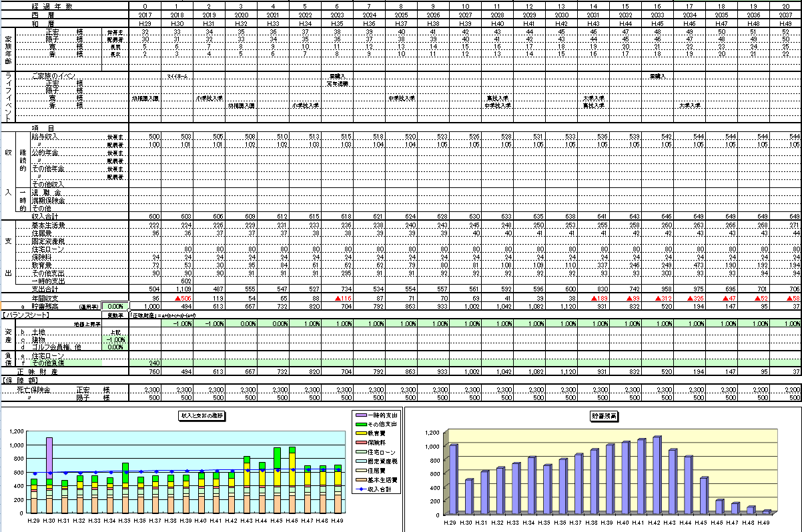
Task: Click the ご家族のイベント row label
Action: (x=55, y=77)
